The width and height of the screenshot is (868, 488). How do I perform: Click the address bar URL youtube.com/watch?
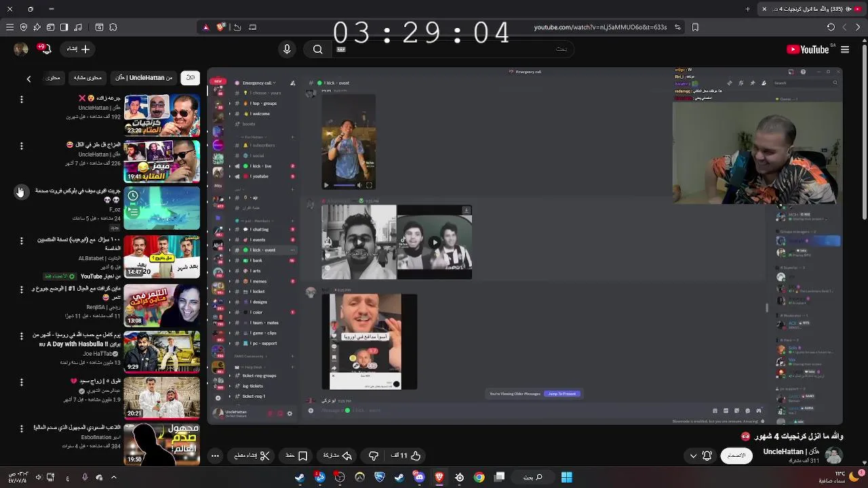(600, 27)
